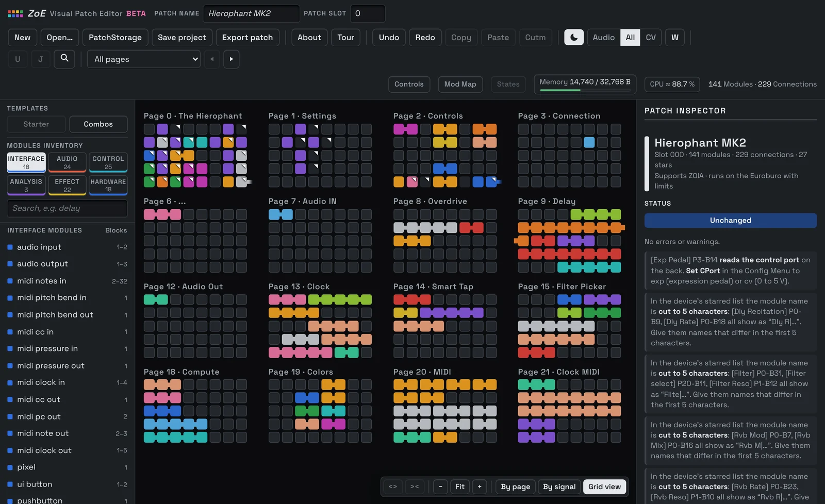Click the collapse '><' view icon
This screenshot has width=825, height=504.
tap(415, 486)
